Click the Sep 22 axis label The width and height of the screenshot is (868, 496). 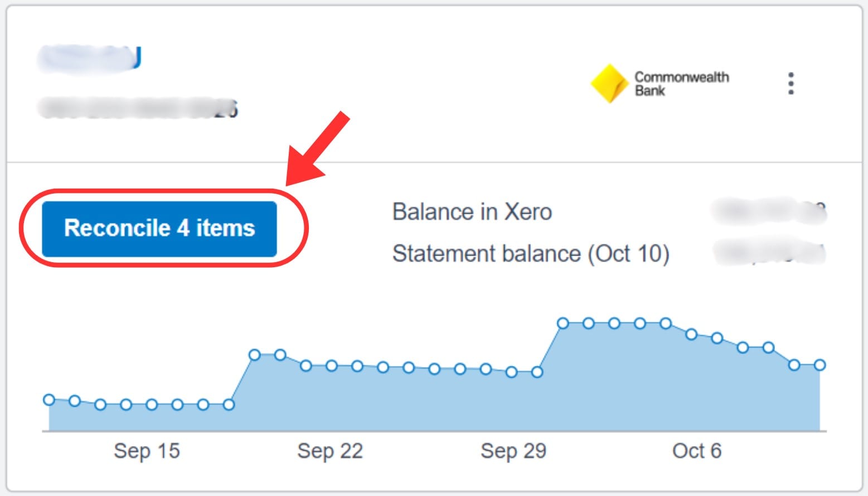(x=330, y=451)
